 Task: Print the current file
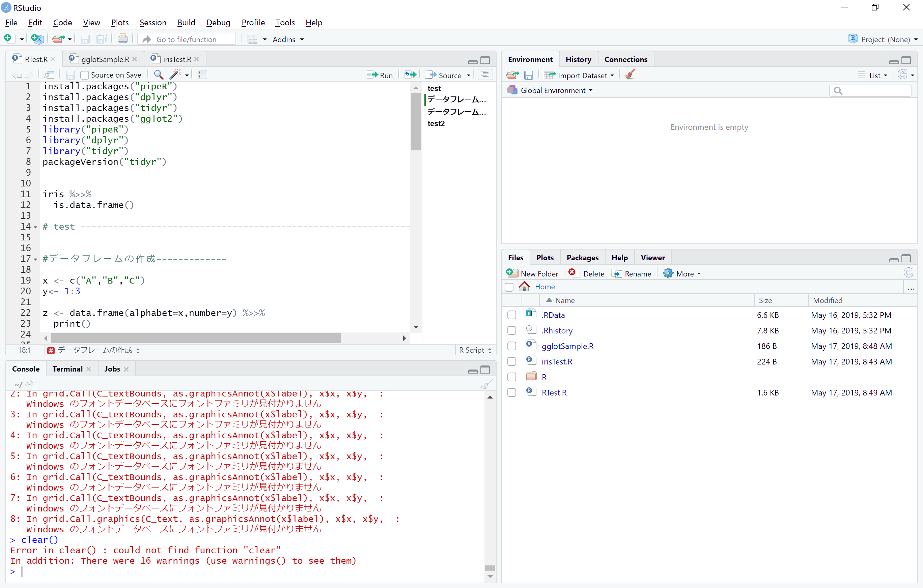[x=122, y=38]
